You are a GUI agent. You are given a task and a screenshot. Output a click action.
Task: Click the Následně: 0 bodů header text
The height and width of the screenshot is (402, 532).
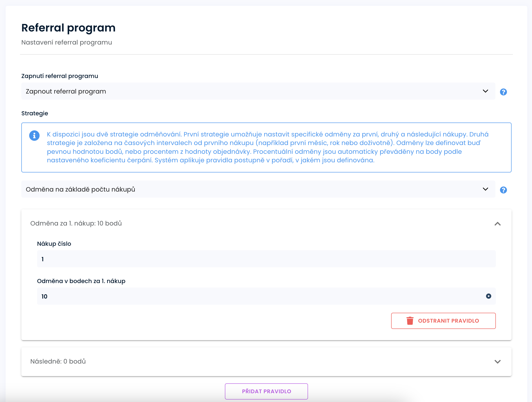coord(58,361)
